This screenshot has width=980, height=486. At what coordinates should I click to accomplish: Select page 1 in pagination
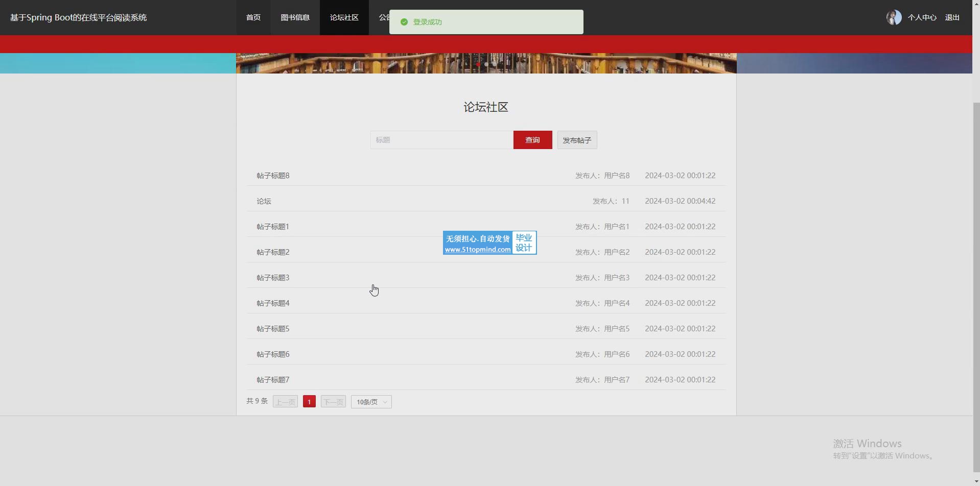click(x=309, y=402)
